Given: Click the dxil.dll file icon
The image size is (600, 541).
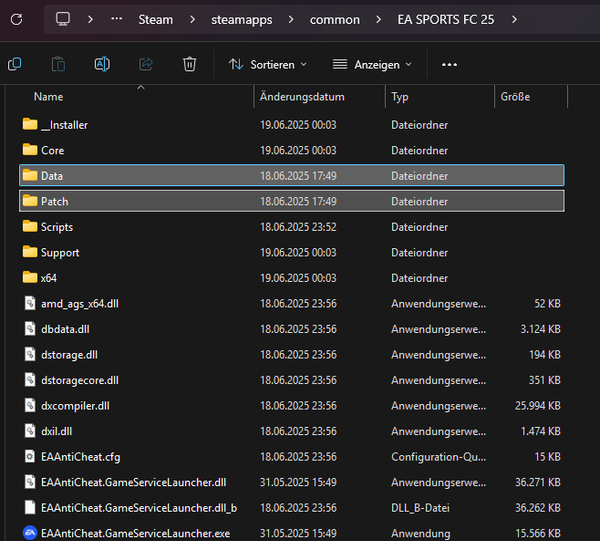Looking at the screenshot, I should point(30,431).
